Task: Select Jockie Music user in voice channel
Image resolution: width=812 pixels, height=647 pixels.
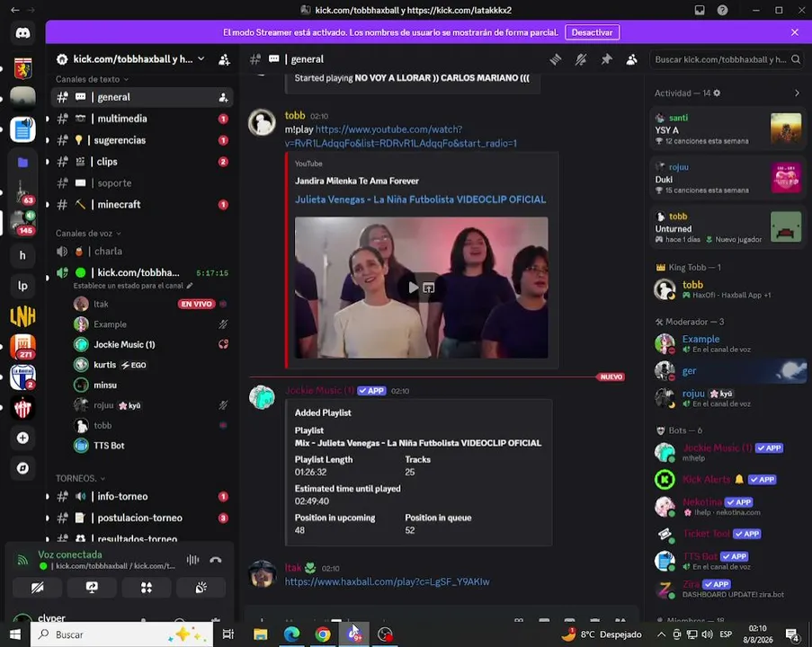Action: pos(150,345)
